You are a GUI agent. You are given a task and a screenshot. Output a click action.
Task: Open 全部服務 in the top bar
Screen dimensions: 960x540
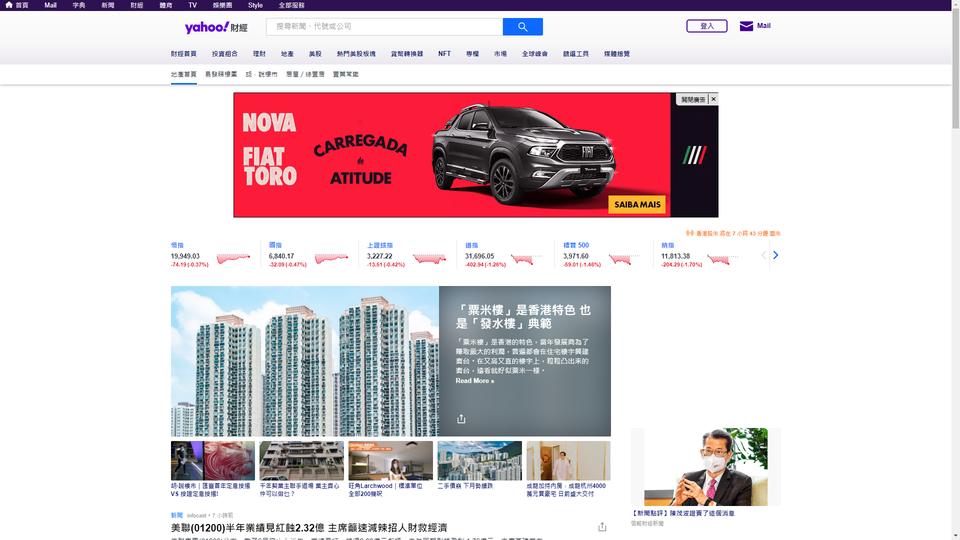pos(291,5)
